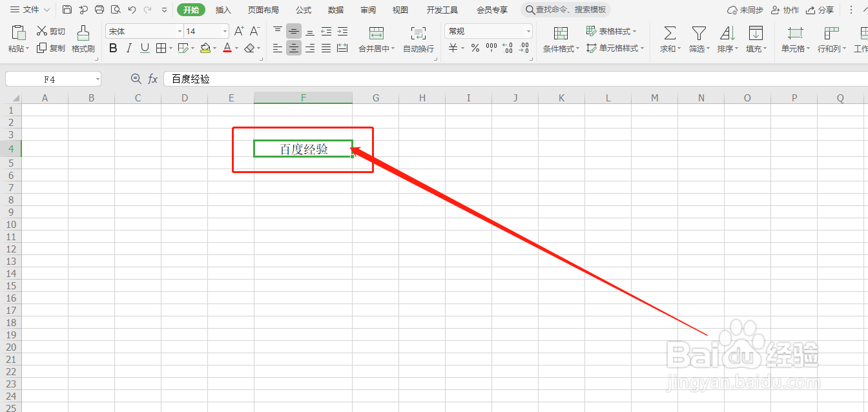Click the increase decimal places icon

[x=508, y=48]
